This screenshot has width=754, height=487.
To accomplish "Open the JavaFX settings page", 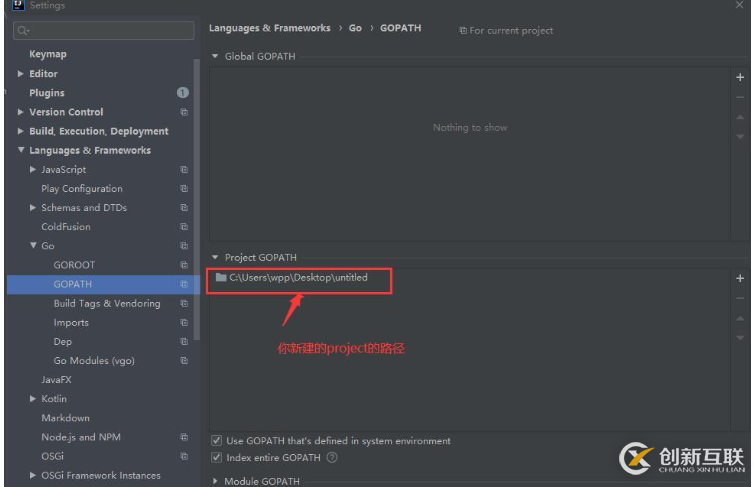I will pos(56,380).
